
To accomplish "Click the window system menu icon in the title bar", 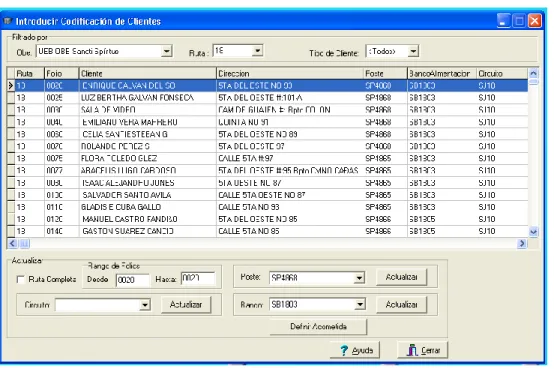I will [7, 21].
